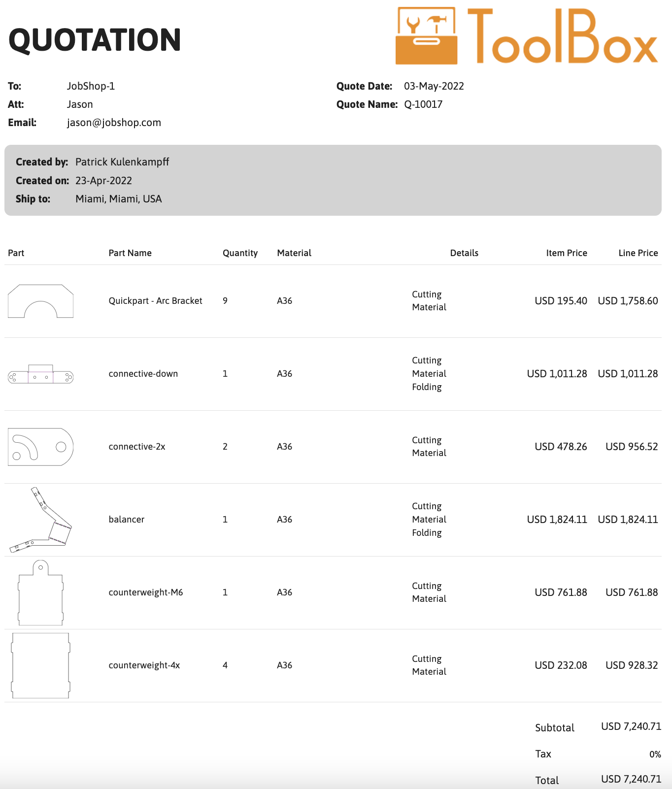The width and height of the screenshot is (672, 789).
Task: Open the counterweight-4x part drawing
Action: point(41,665)
